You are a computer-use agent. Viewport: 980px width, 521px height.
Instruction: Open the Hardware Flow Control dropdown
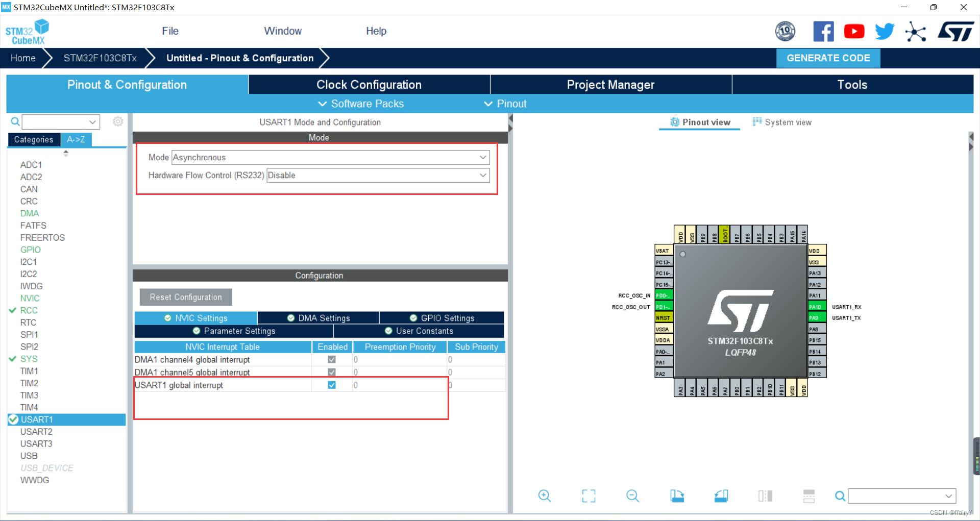coord(378,175)
